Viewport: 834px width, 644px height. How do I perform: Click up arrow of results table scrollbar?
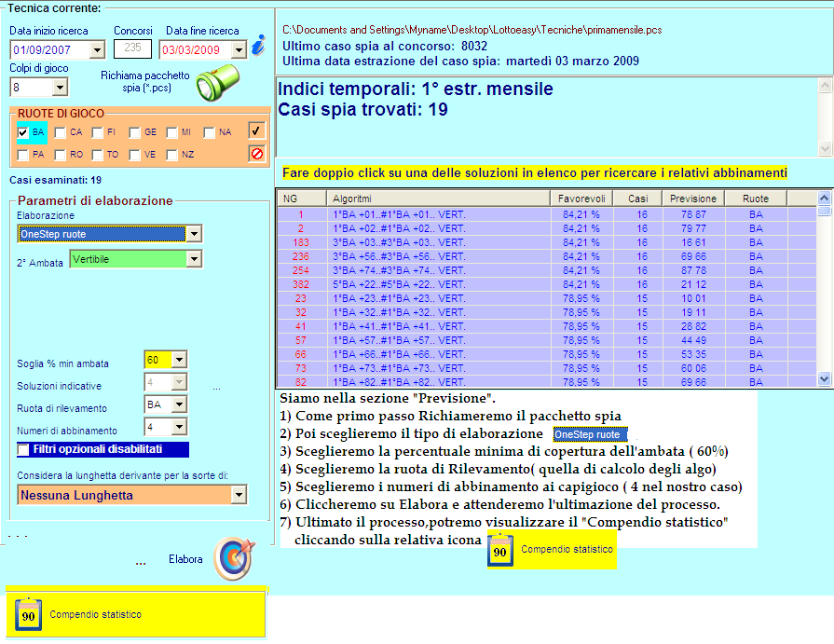point(824,199)
